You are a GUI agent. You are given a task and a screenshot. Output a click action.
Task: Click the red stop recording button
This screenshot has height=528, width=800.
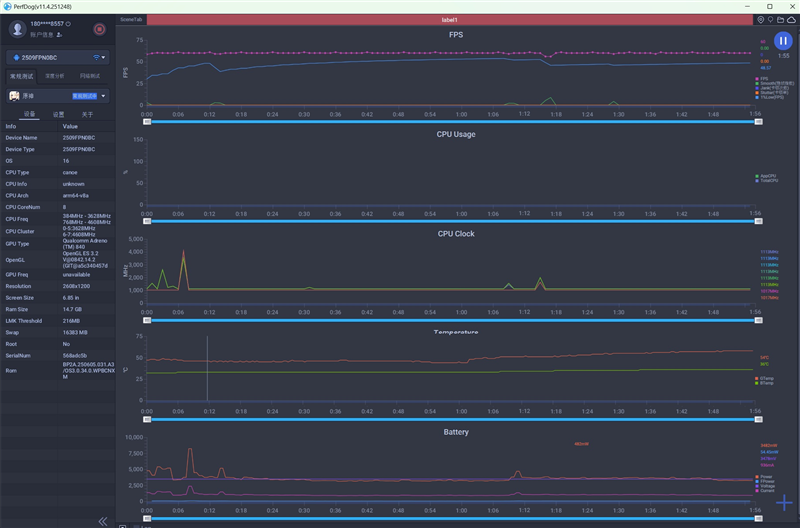pos(99,30)
